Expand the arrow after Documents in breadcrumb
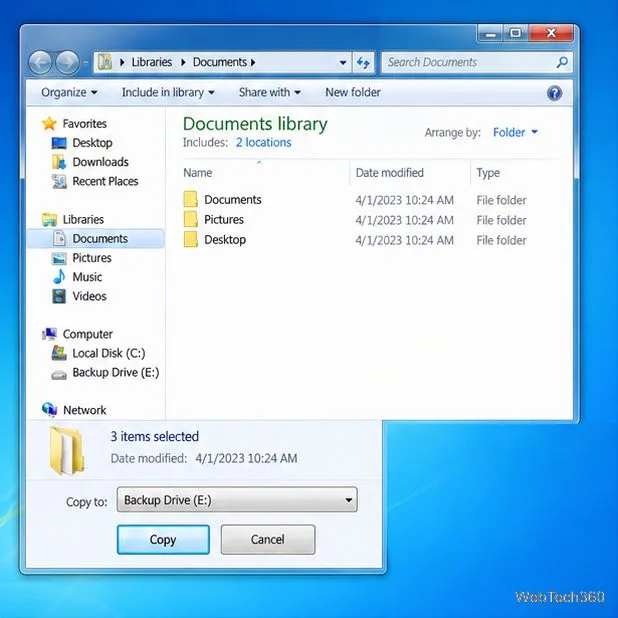The width and height of the screenshot is (618, 618). coord(253,62)
